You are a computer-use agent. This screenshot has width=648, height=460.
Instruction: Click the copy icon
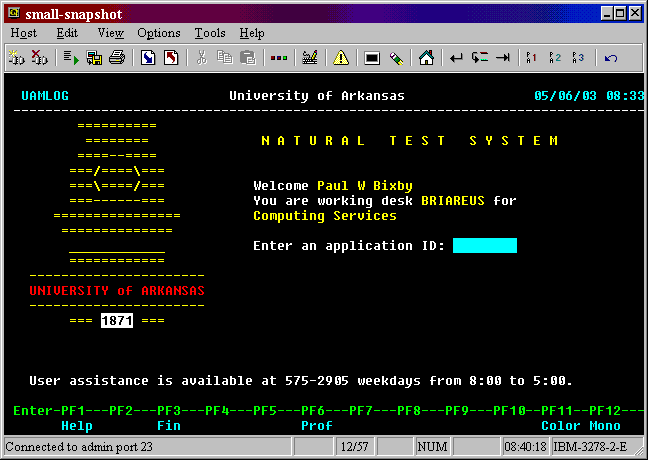pyautogui.click(x=225, y=58)
